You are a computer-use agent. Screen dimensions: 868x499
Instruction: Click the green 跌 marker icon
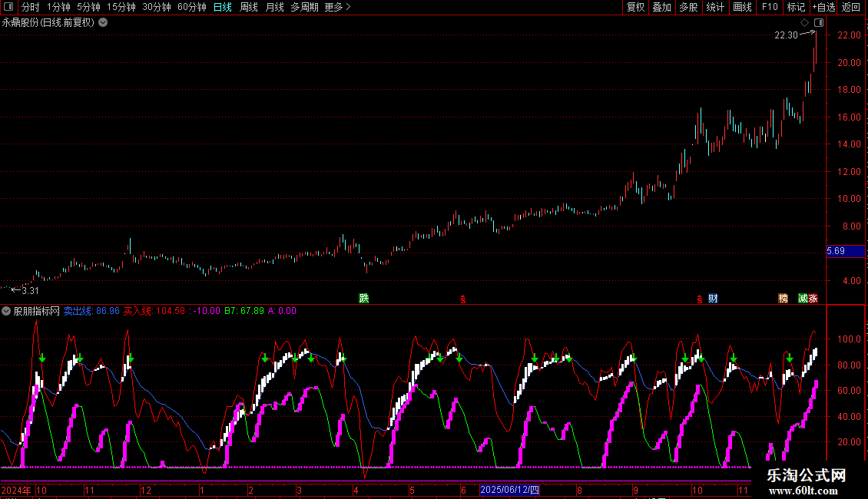point(363,299)
